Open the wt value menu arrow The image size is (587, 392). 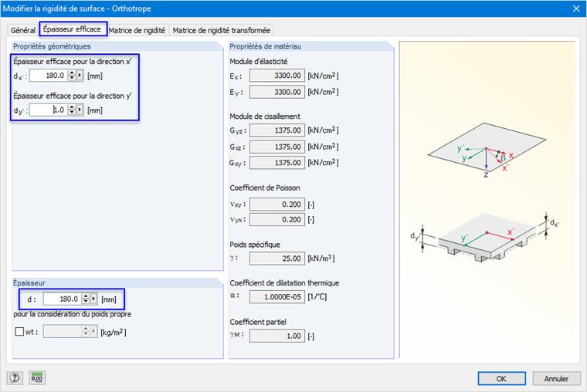point(93,331)
